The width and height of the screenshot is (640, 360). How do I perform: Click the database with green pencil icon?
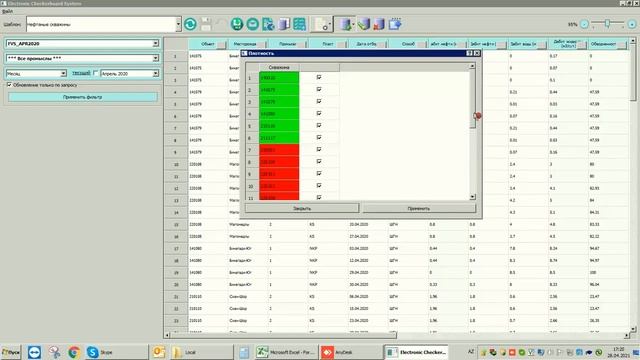[x=363, y=24]
